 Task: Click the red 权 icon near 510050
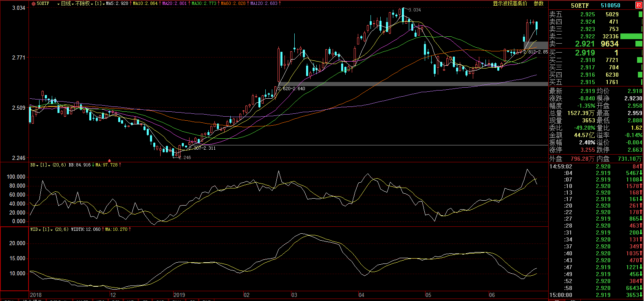click(x=639, y=5)
